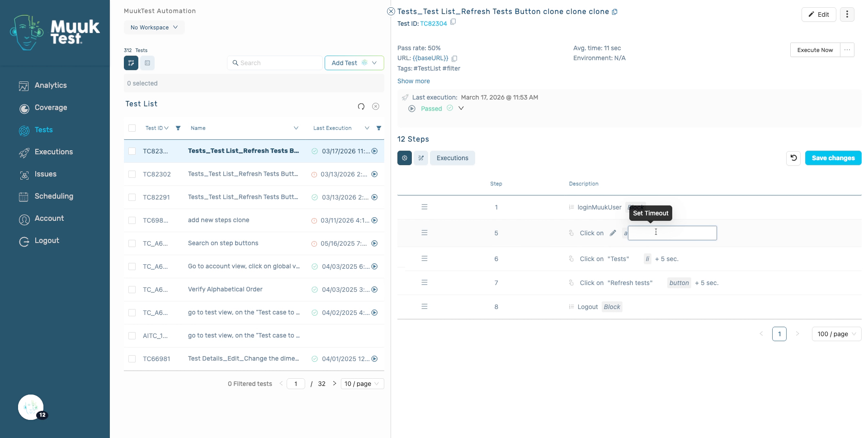The height and width of the screenshot is (438, 868).
Task: Check the AITC_1 test row checkbox
Action: [x=132, y=336]
